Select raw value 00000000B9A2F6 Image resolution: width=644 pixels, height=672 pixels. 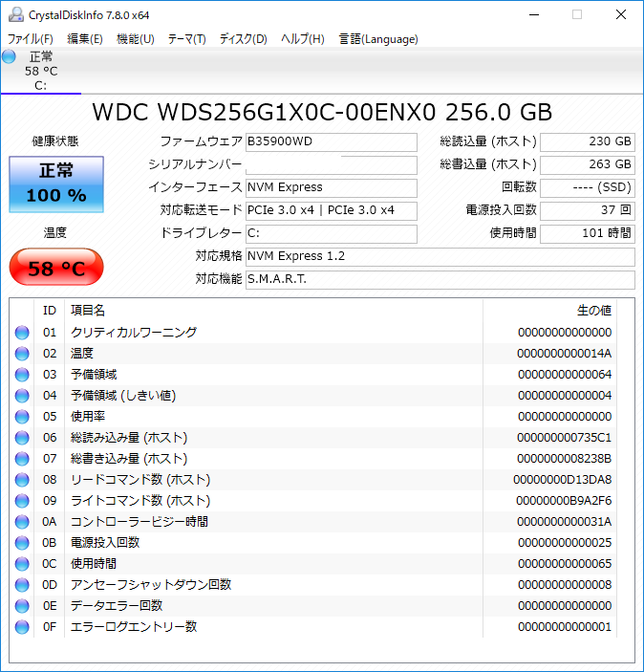(564, 501)
